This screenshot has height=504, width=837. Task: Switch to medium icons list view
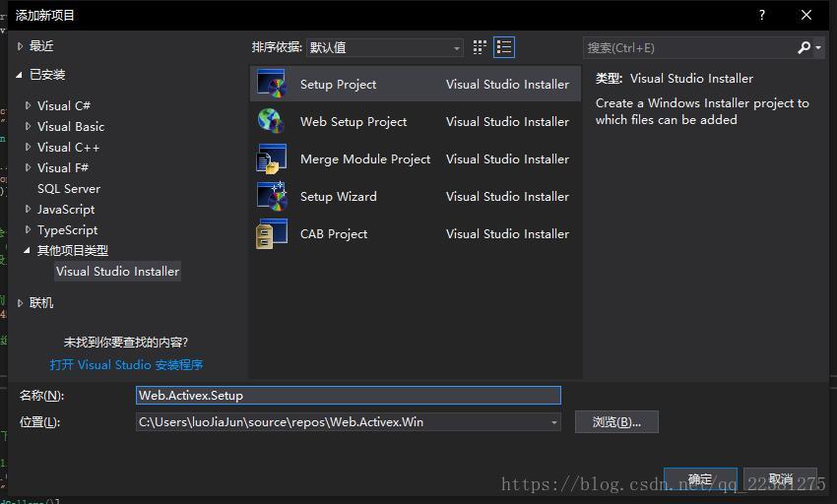pyautogui.click(x=504, y=47)
